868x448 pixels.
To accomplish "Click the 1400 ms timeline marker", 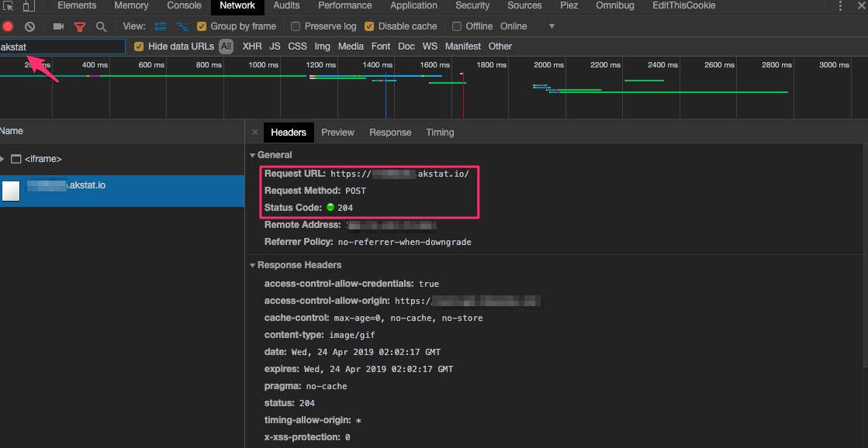I will (378, 64).
